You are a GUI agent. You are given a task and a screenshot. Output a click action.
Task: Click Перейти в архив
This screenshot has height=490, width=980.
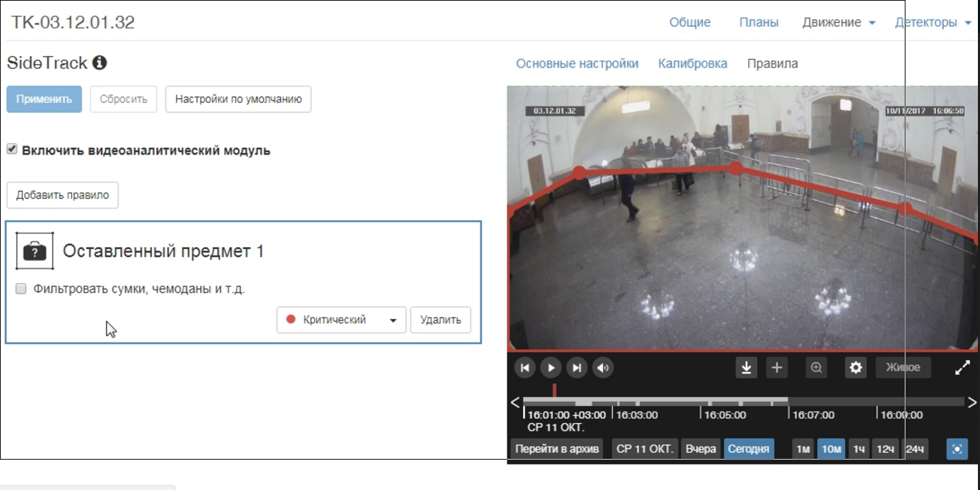558,449
